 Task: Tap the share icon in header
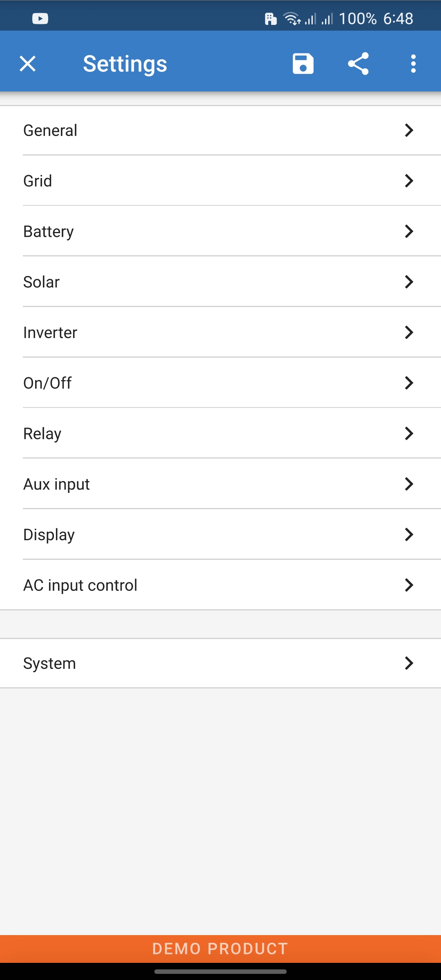[358, 64]
